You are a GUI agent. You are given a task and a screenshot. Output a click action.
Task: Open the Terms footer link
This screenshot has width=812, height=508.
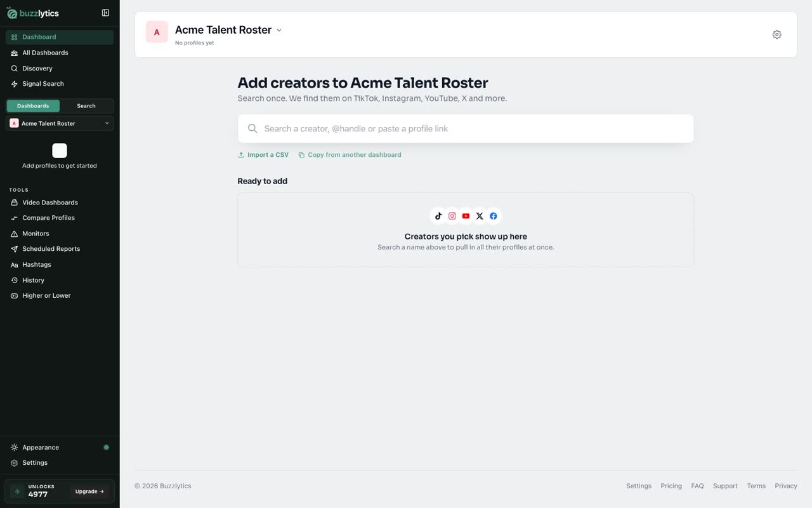click(x=756, y=486)
